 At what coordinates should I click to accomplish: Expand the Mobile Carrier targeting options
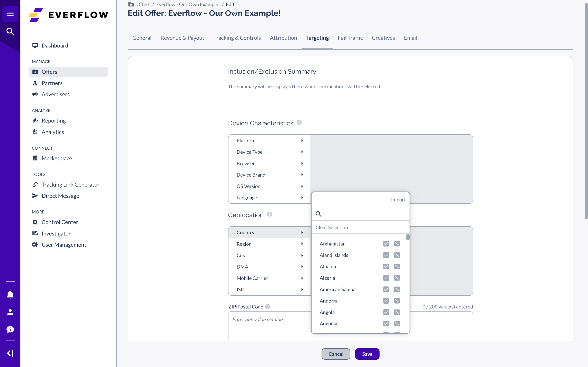pyautogui.click(x=302, y=278)
